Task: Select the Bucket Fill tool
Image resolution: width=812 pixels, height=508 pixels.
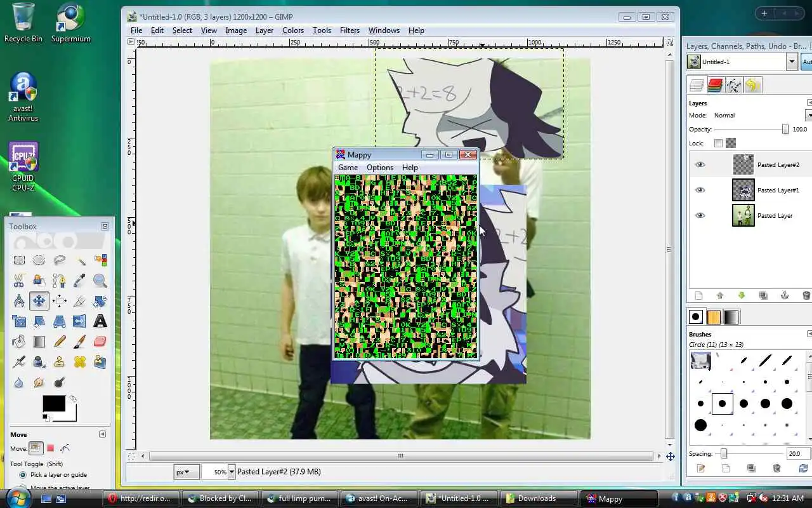Action: [x=19, y=342]
